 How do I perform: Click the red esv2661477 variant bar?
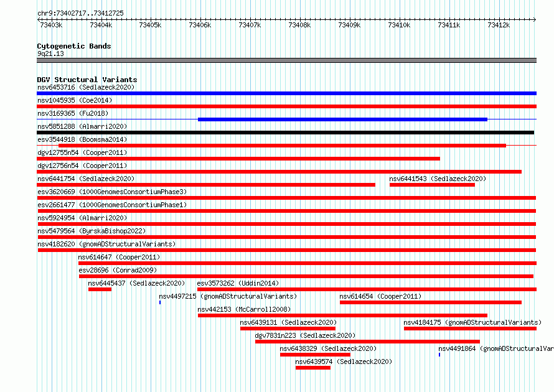pyautogui.click(x=287, y=211)
